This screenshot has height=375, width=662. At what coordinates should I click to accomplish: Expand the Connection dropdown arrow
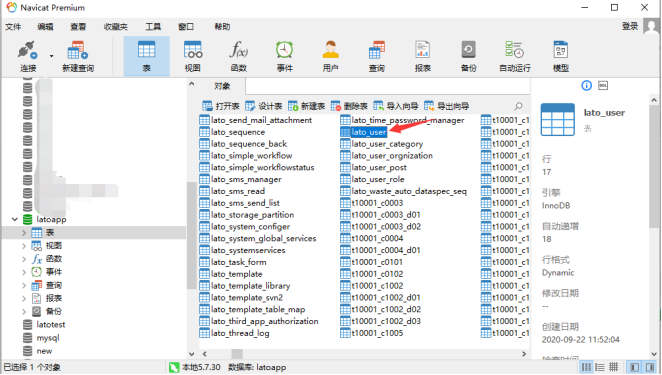point(52,56)
